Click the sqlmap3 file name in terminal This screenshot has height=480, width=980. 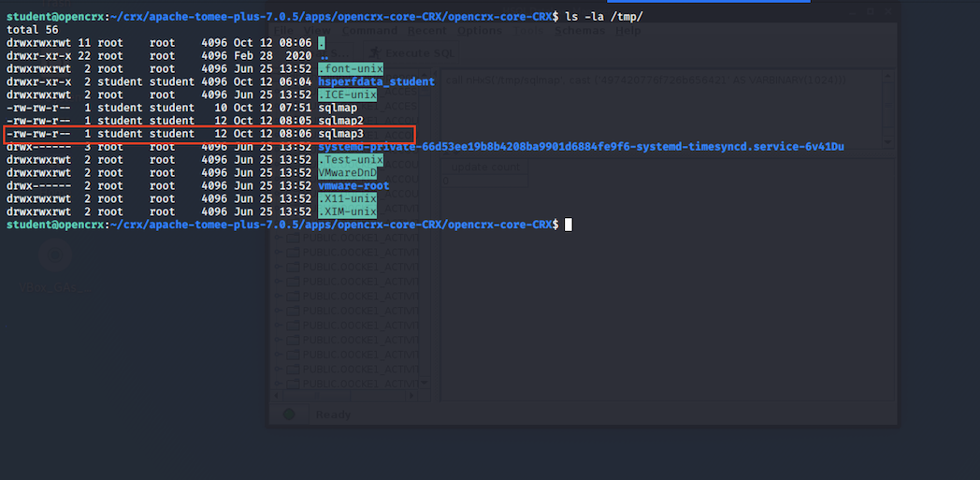click(x=340, y=134)
